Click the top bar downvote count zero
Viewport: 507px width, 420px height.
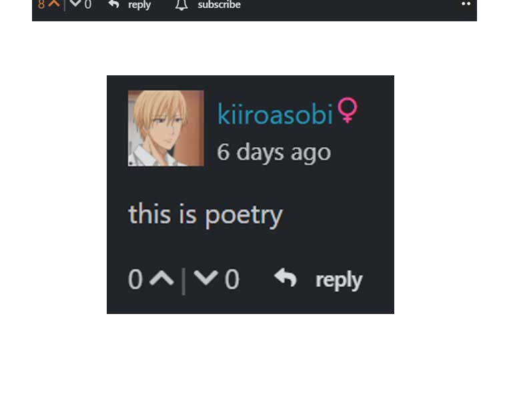(88, 5)
